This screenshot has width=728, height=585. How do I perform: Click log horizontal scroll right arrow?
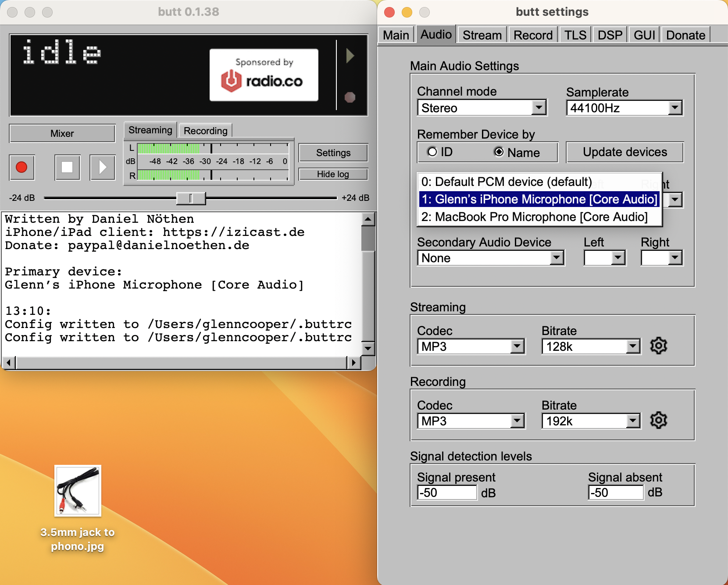(x=353, y=363)
